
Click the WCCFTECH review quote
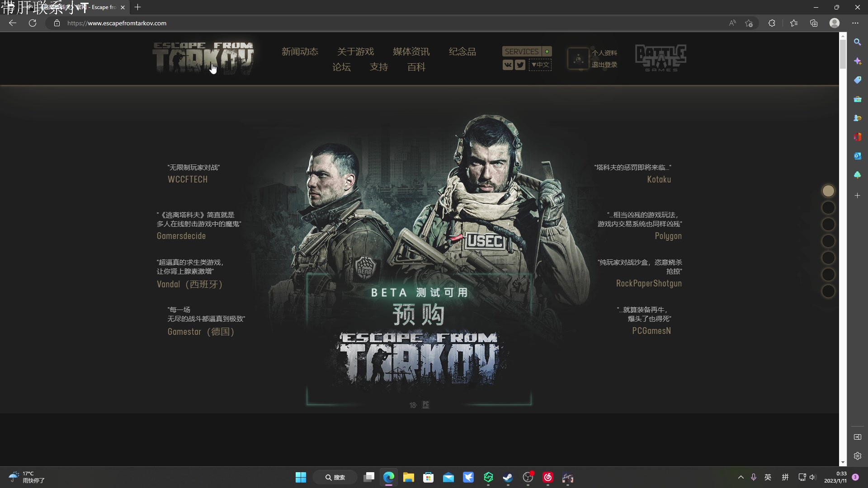pyautogui.click(x=193, y=174)
